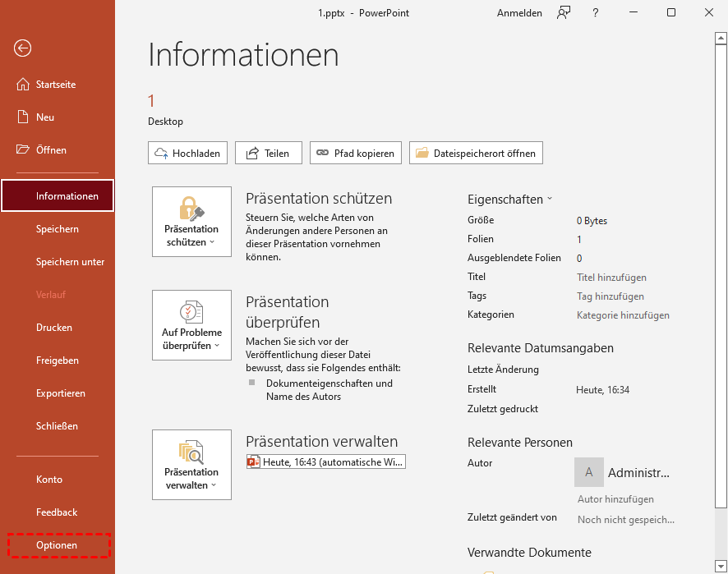The height and width of the screenshot is (574, 728).
Task: Click the Pfad kopieren button
Action: (x=356, y=153)
